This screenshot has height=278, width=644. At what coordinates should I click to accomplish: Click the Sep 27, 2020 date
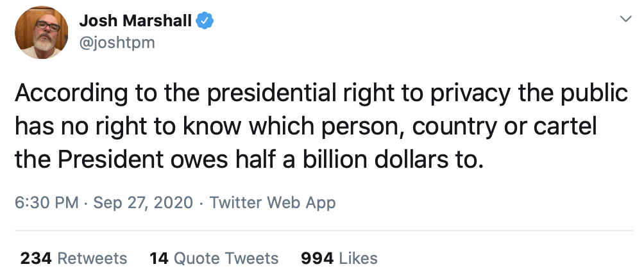click(143, 203)
